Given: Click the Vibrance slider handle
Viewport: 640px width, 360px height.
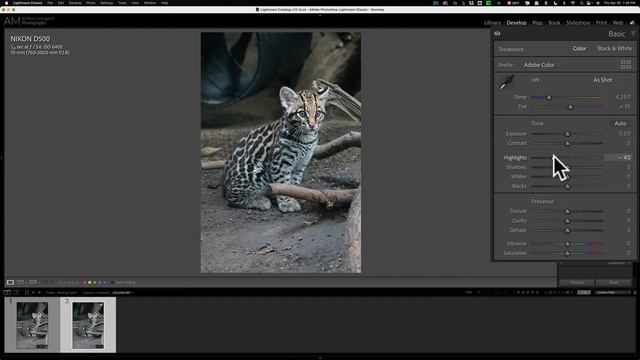Looking at the screenshot, I should pyautogui.click(x=567, y=244).
